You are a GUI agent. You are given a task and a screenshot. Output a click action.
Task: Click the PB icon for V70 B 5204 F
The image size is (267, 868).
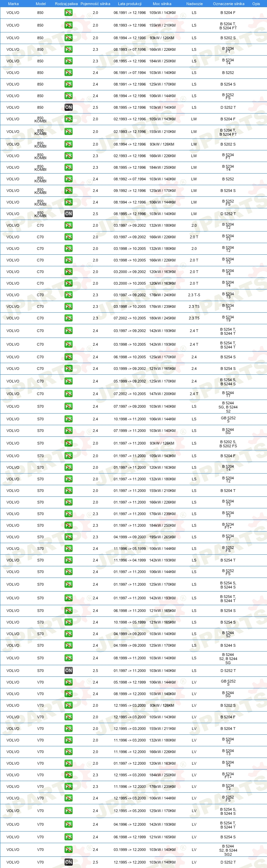(69, 717)
